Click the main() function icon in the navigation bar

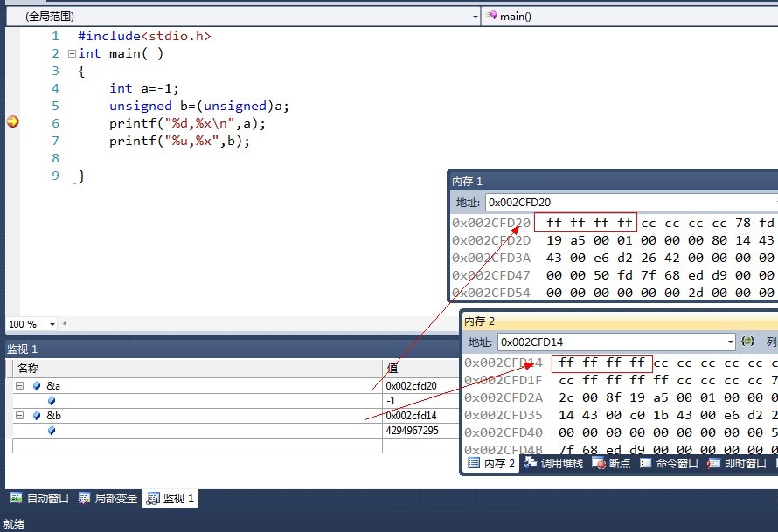pos(491,16)
